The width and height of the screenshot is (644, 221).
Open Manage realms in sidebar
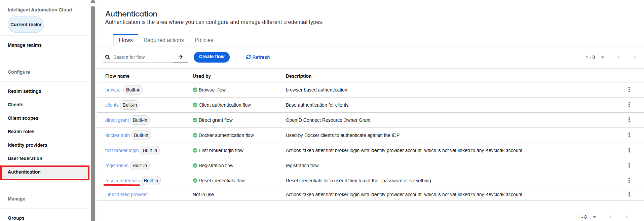coord(25,45)
